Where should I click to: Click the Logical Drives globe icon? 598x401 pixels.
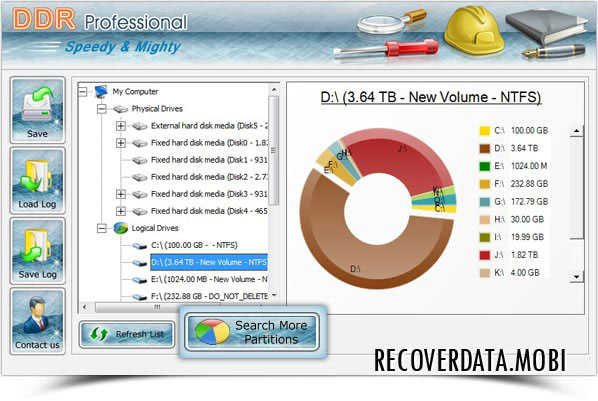click(x=121, y=228)
